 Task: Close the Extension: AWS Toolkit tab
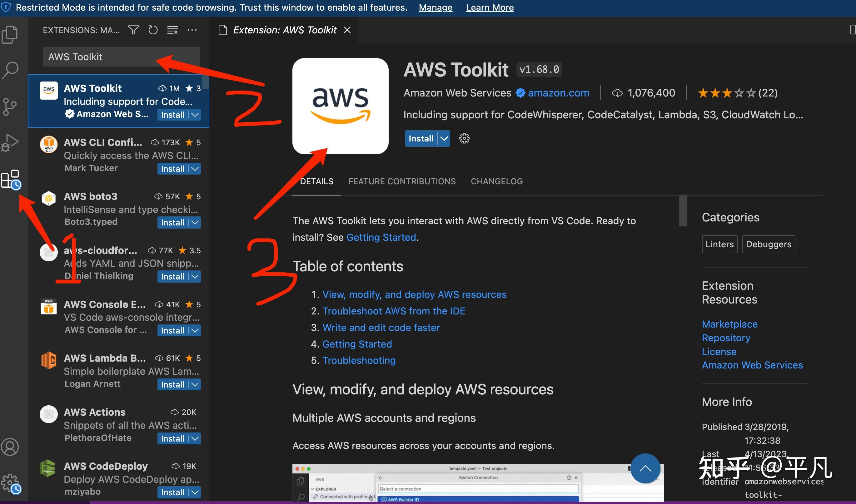tap(347, 30)
